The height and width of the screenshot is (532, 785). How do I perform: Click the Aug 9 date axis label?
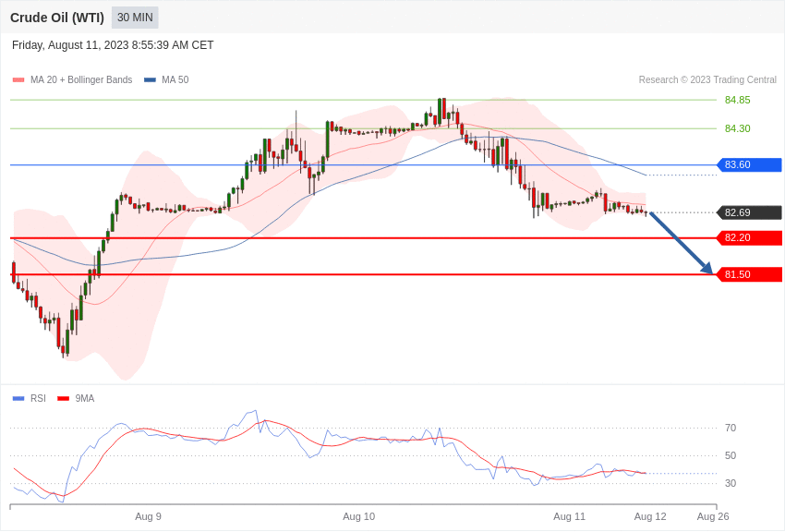148,516
